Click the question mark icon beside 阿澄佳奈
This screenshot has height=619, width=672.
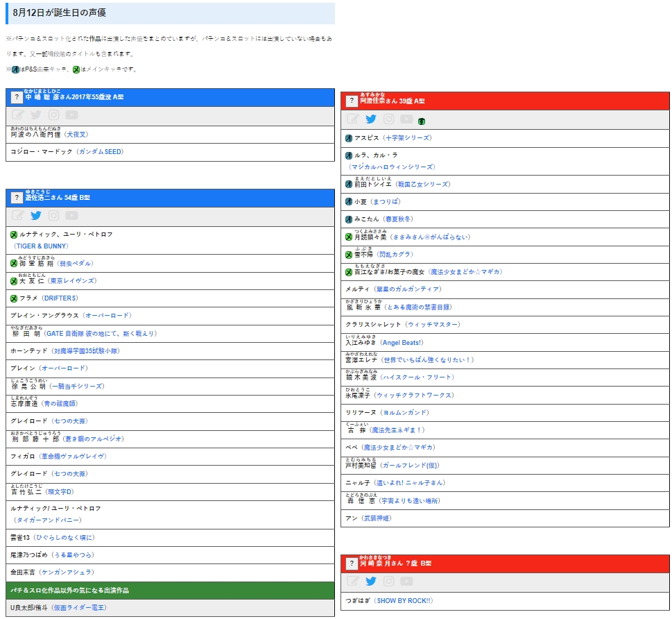(x=352, y=101)
